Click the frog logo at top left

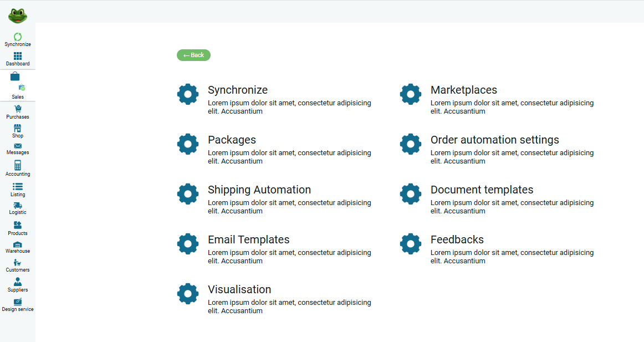point(18,15)
